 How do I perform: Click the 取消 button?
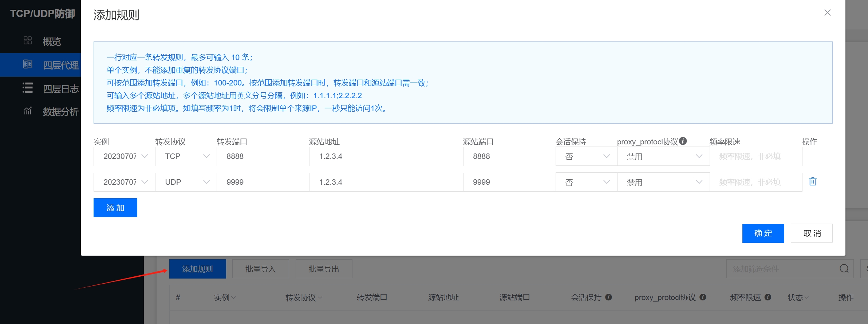[812, 233]
